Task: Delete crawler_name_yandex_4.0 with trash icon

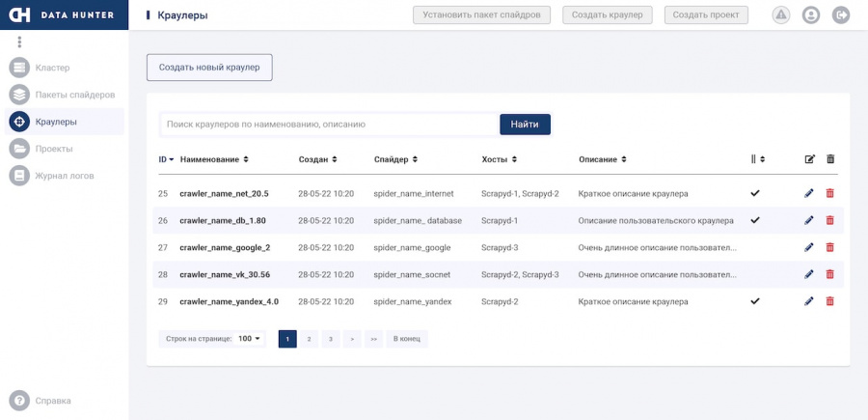Action: (829, 301)
